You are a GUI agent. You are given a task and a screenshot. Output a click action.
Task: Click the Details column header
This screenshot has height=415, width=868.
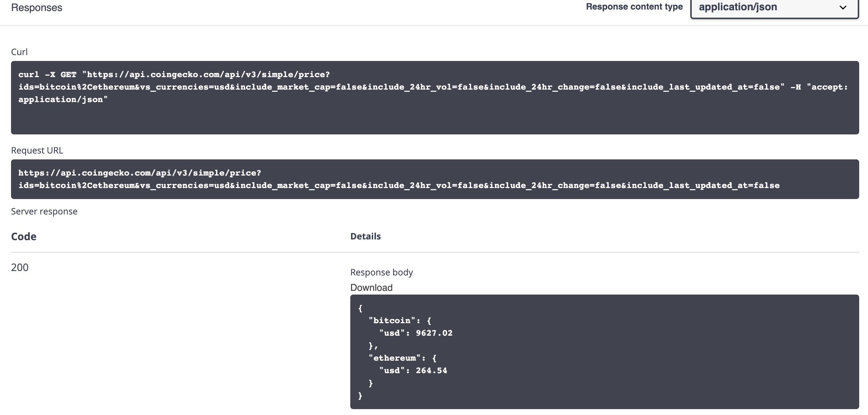point(365,236)
